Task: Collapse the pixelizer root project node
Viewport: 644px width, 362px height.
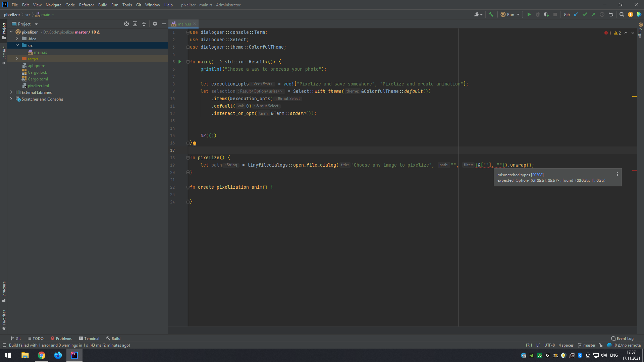Action: [x=11, y=32]
